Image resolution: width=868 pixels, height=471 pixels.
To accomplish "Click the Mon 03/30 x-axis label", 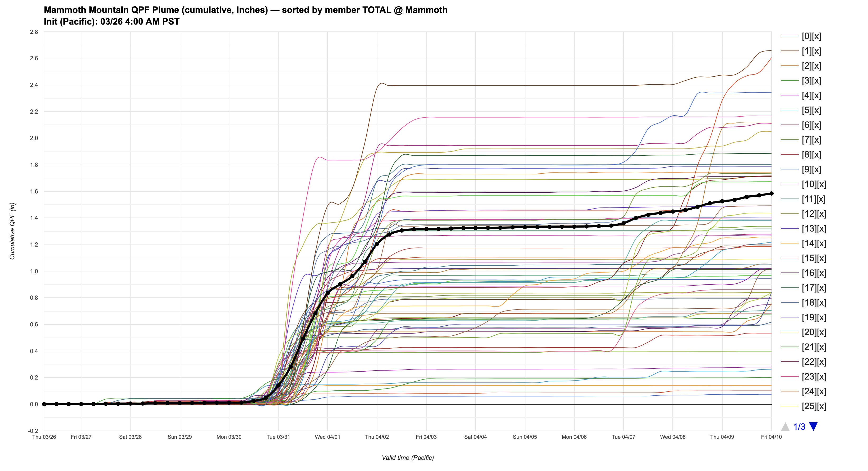I will pyautogui.click(x=229, y=437).
